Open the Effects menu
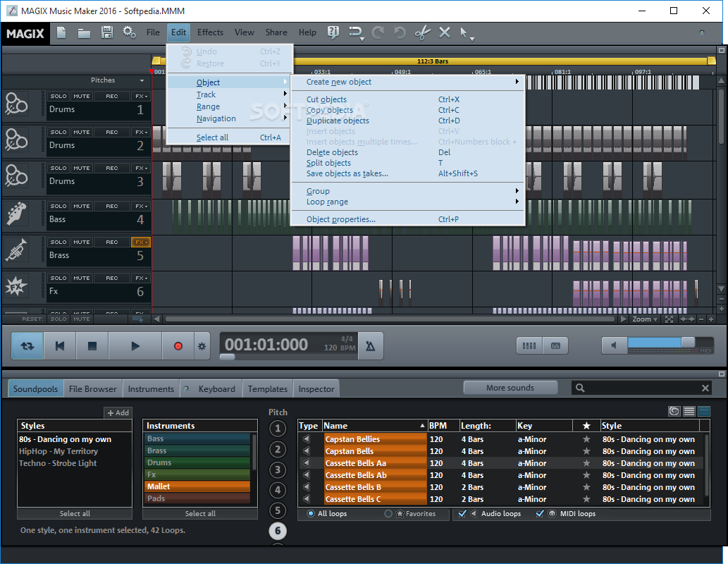Image resolution: width=728 pixels, height=564 pixels. 210,32
